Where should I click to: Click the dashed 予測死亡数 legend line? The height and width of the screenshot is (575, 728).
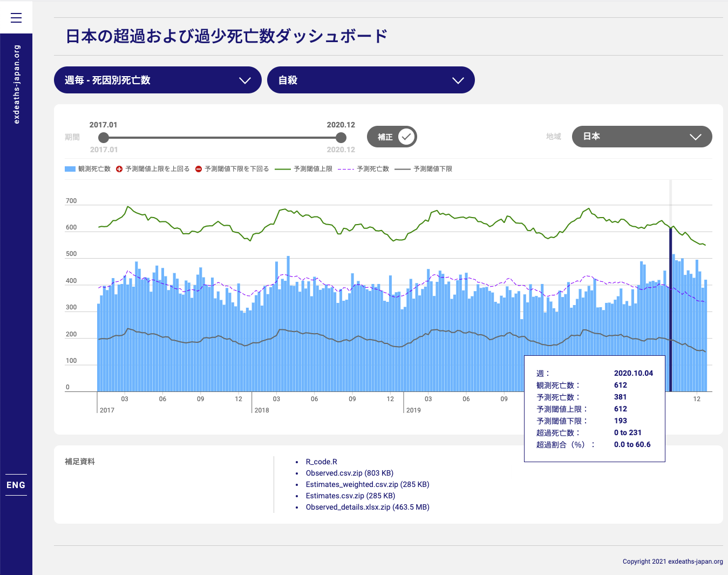point(345,169)
